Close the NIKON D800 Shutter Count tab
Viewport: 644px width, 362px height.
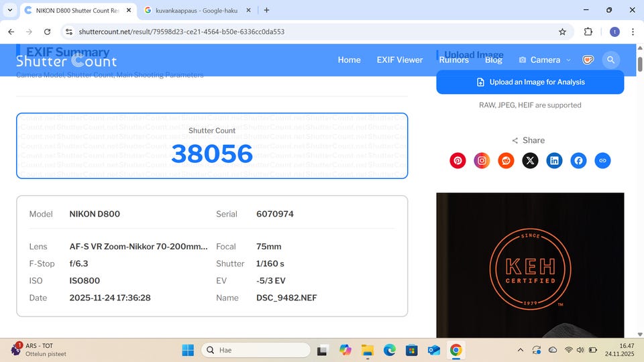tap(129, 10)
